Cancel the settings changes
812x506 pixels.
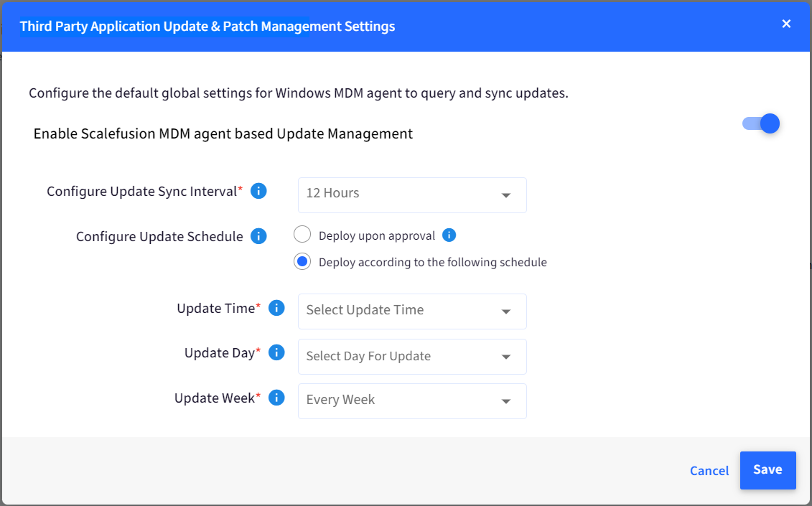pos(709,471)
